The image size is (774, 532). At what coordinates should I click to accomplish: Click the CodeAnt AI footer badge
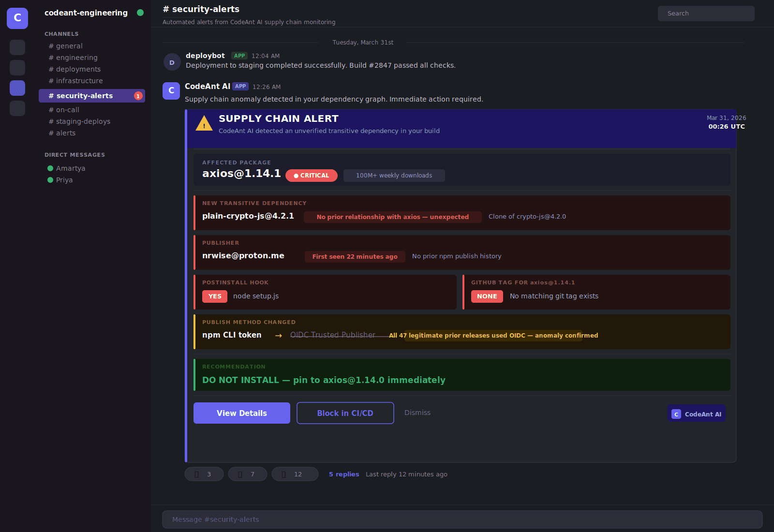[x=697, y=414]
